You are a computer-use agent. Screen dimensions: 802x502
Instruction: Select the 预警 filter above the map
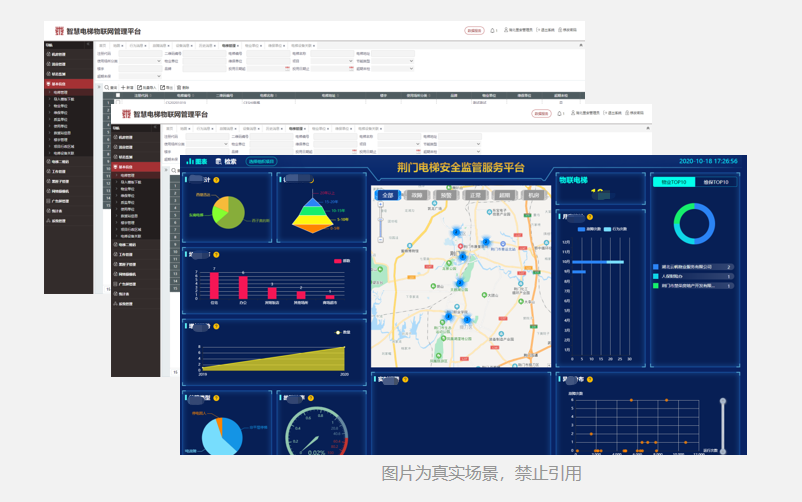445,195
